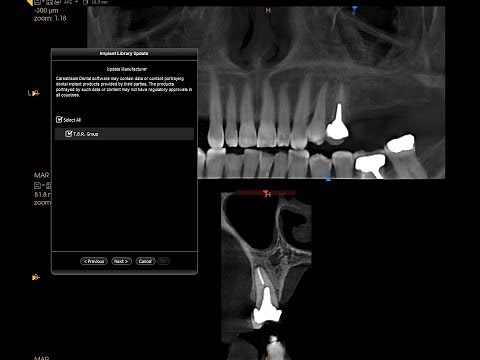Open the dropdown arrow beside top save icon
The height and width of the screenshot is (360, 480).
pos(43,2)
